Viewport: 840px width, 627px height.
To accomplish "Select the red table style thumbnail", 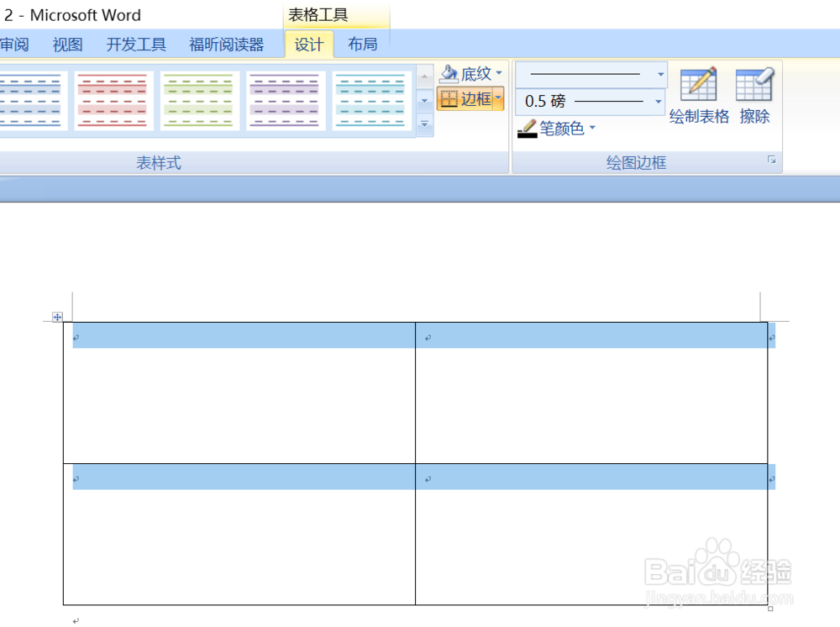I will (x=114, y=100).
